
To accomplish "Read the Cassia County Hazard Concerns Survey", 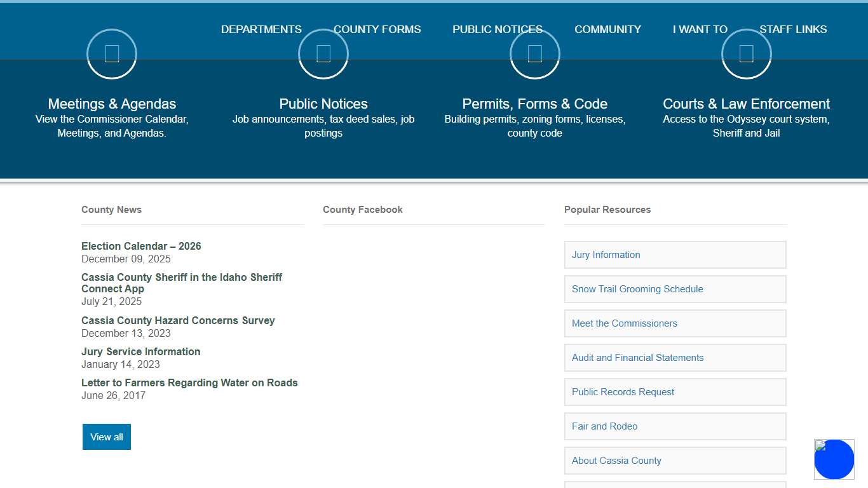I will pyautogui.click(x=178, y=320).
